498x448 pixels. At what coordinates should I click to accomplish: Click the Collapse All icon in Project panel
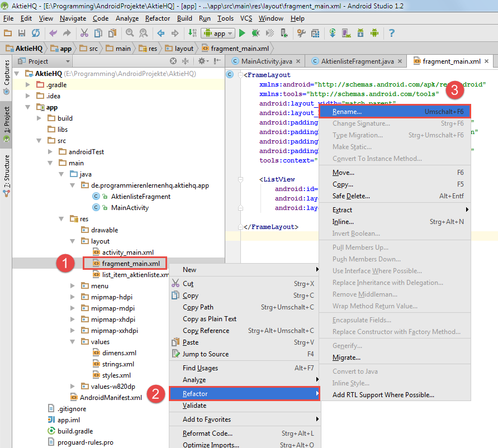pyautogui.click(x=185, y=61)
